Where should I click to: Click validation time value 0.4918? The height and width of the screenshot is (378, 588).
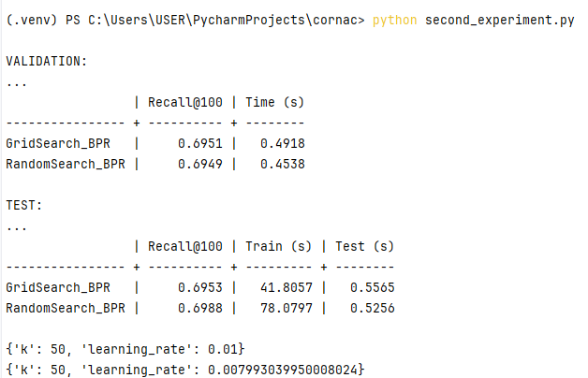pyautogui.click(x=283, y=143)
